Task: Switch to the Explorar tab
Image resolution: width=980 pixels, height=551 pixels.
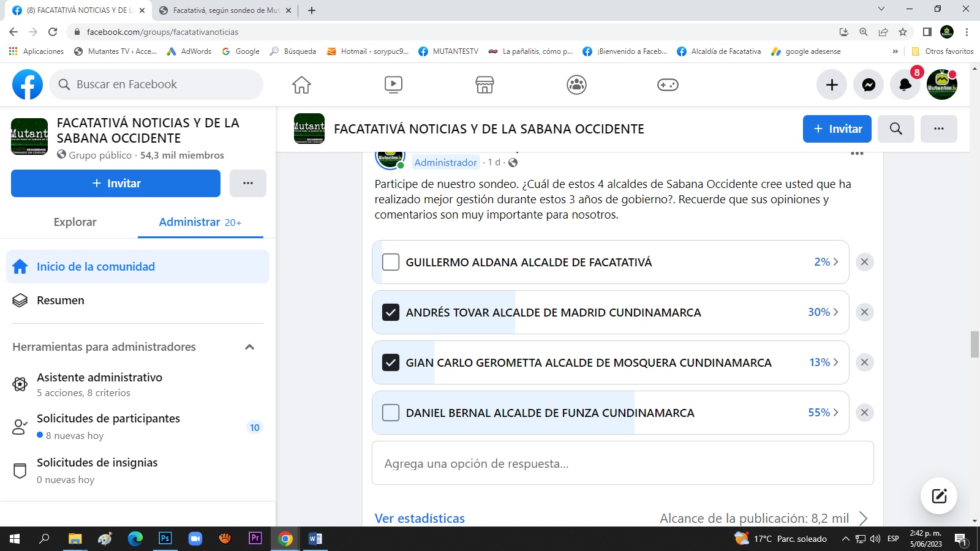Action: point(75,222)
